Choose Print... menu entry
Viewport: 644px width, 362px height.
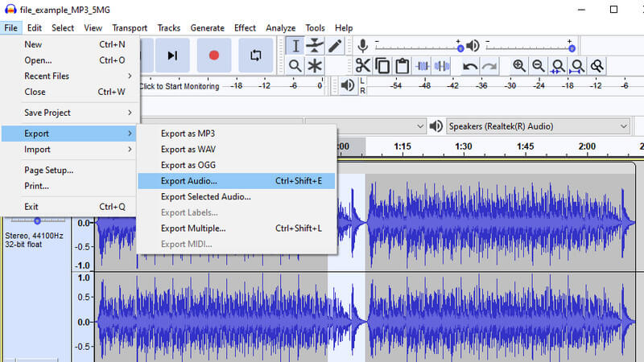pyautogui.click(x=68, y=186)
